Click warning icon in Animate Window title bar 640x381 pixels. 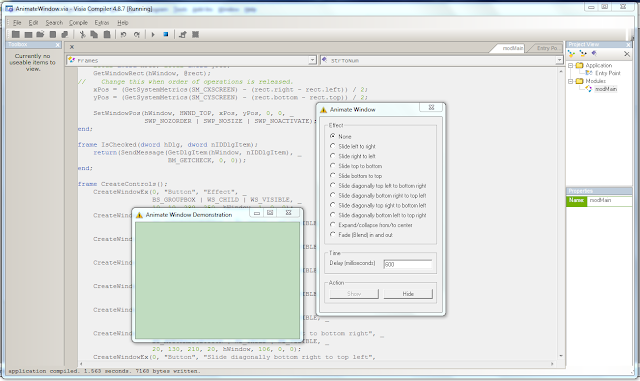click(323, 109)
